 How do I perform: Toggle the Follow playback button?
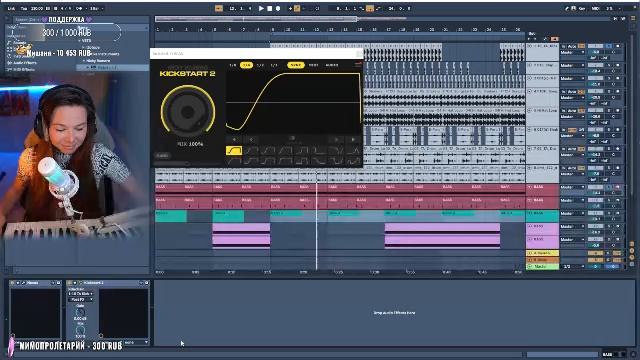point(219,8)
